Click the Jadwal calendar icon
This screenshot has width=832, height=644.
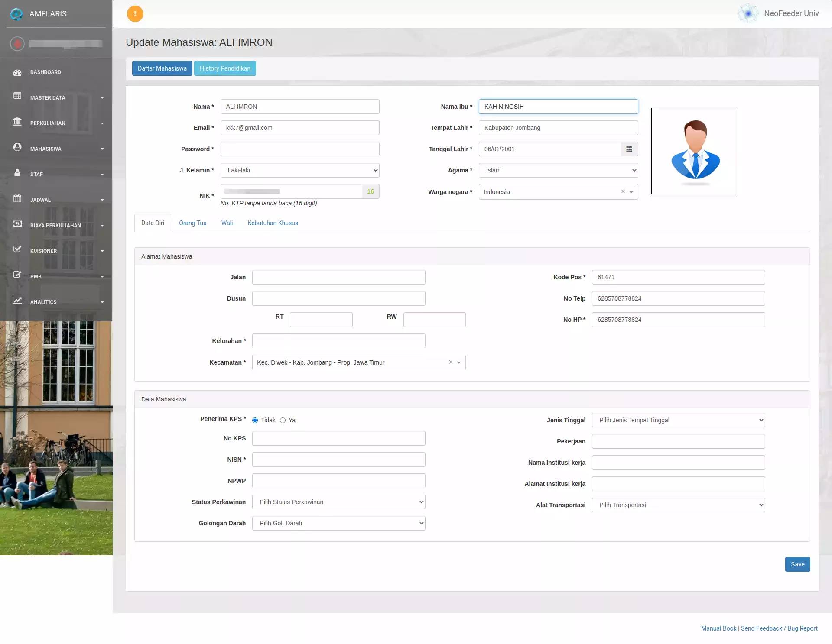(17, 198)
